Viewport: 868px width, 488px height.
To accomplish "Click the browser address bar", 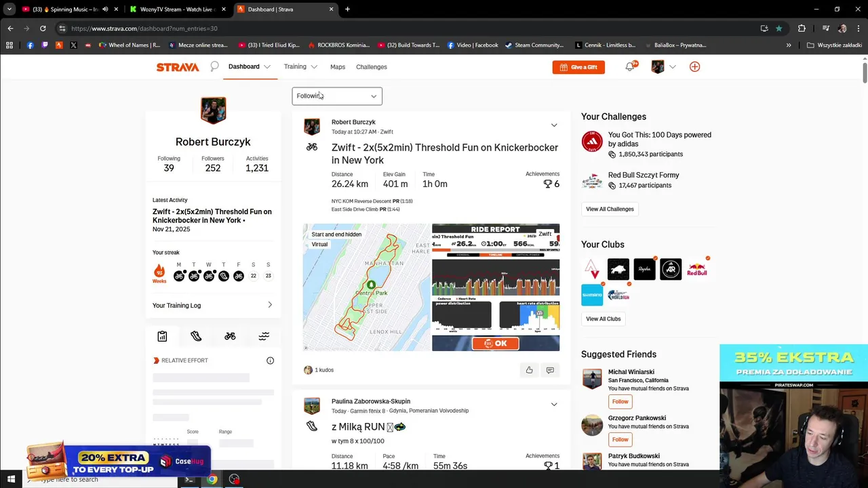I will point(407,28).
